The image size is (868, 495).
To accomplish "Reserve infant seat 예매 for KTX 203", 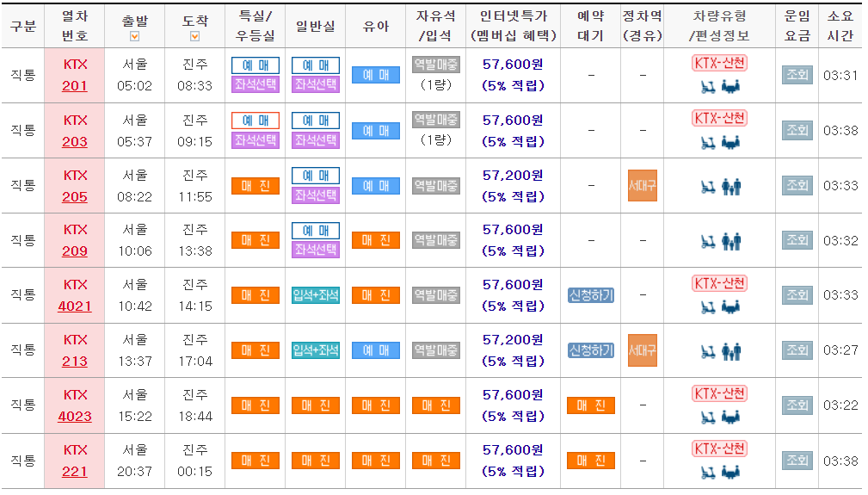I will (x=376, y=131).
